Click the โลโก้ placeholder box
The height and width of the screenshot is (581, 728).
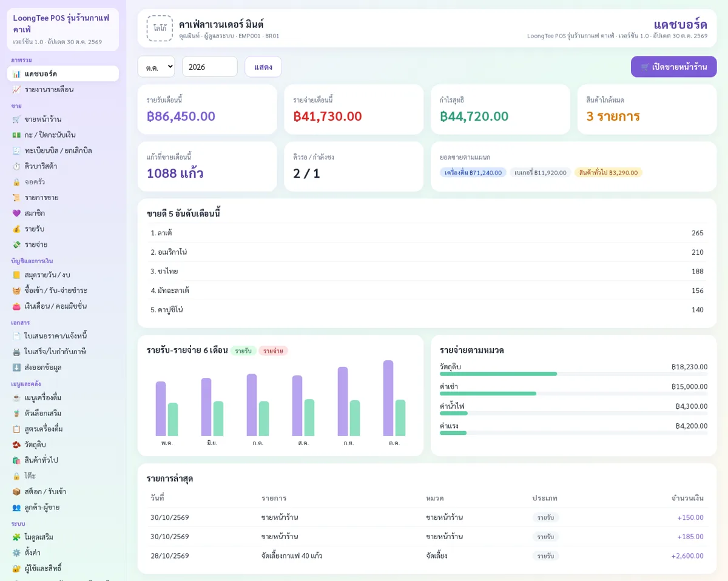click(160, 28)
